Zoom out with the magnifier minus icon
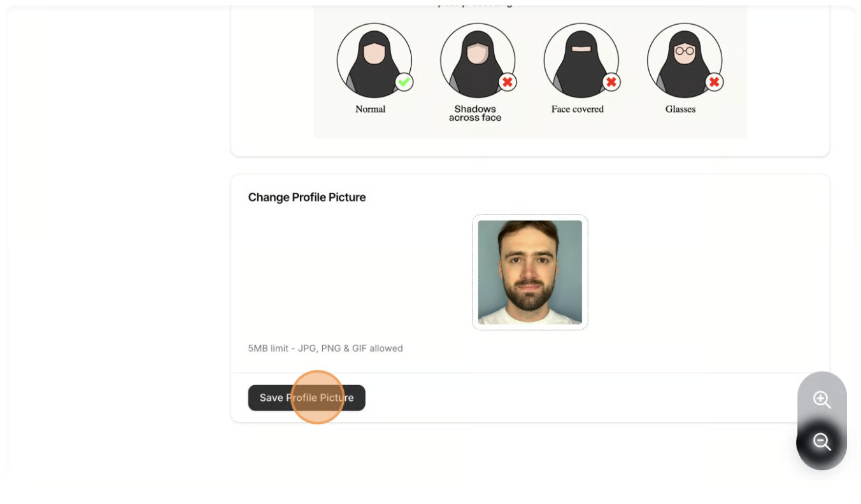 coord(822,442)
